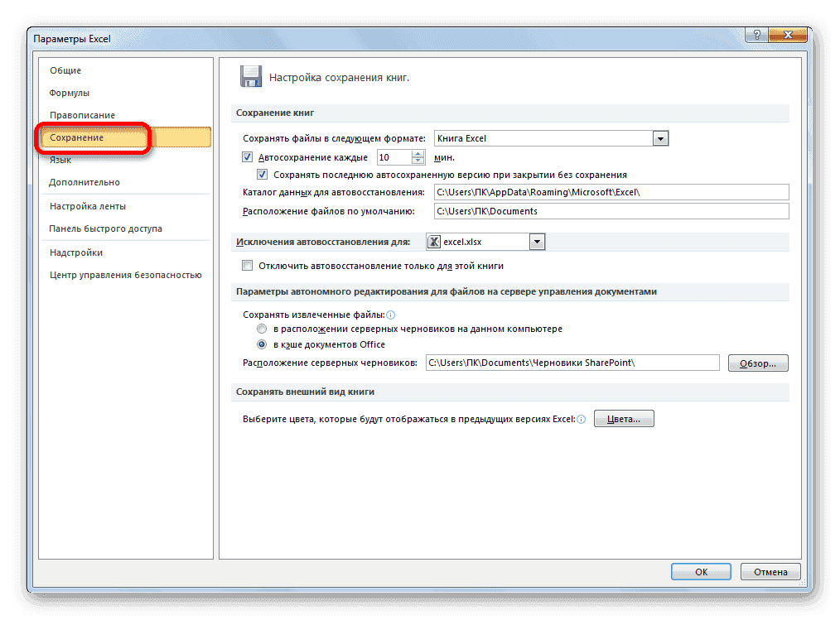Select server drafts location on this computer option

tap(262, 329)
